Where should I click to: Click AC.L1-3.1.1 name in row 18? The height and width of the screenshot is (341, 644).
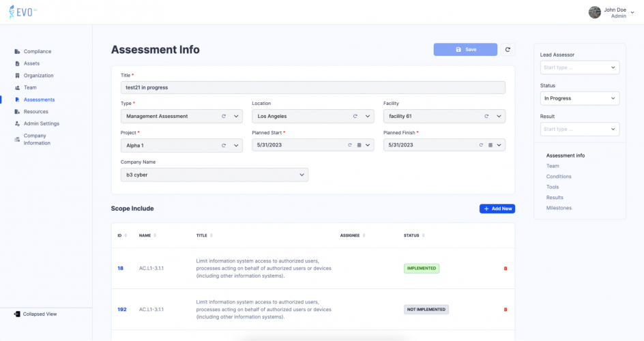coord(151,269)
